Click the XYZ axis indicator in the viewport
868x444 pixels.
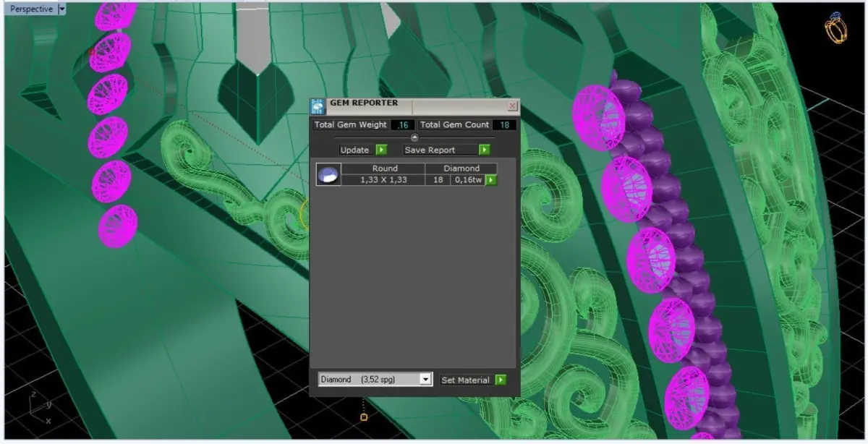click(41, 407)
